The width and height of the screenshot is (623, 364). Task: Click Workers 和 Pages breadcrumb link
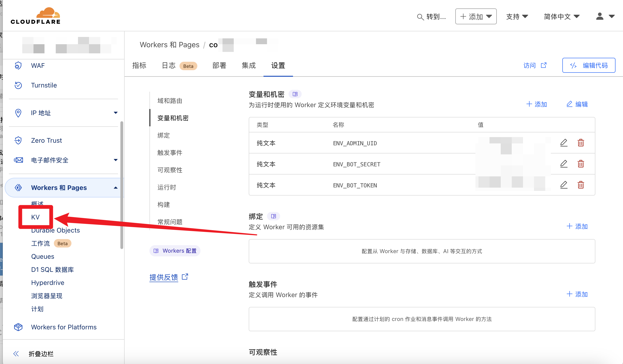point(170,45)
